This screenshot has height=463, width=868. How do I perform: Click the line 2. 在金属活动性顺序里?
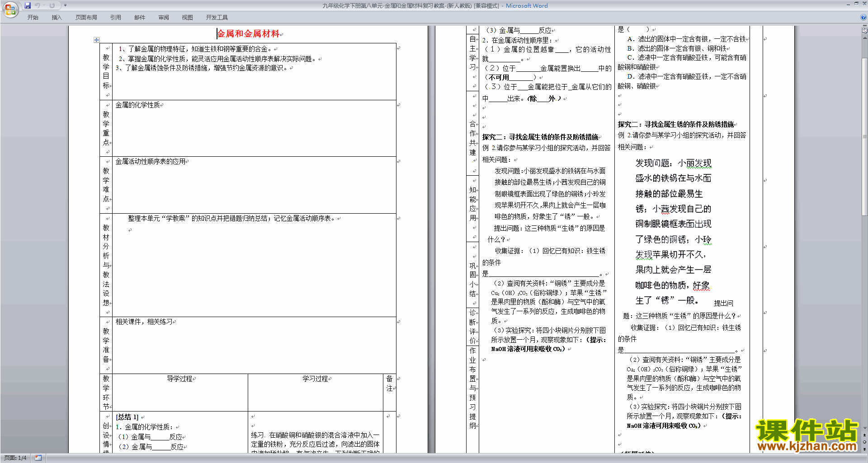(518, 40)
